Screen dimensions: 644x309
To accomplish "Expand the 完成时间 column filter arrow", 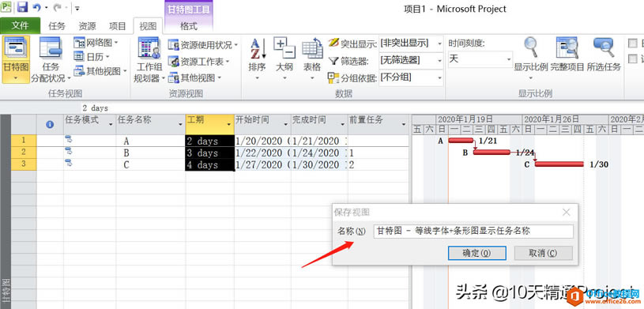I will coord(342,125).
